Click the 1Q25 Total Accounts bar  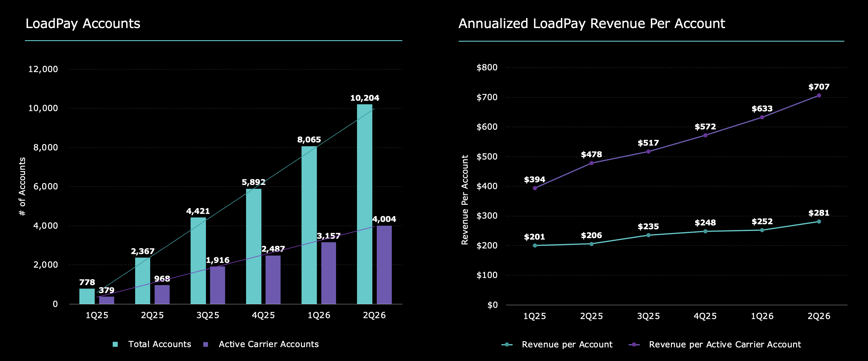(87, 296)
